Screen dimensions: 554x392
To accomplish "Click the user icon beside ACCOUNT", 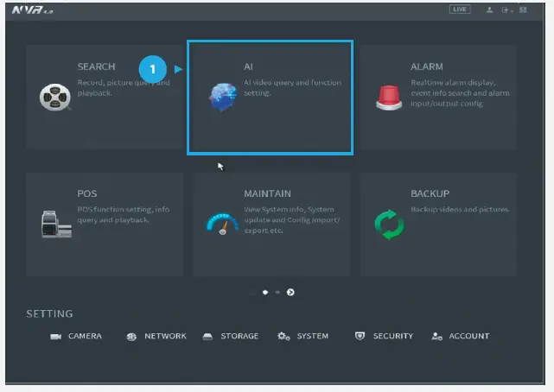I will click(436, 336).
